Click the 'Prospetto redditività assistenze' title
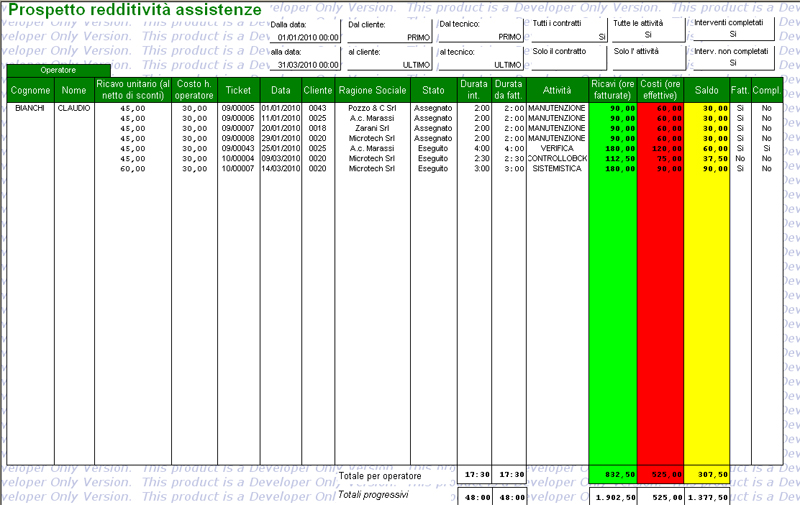 [x=135, y=9]
